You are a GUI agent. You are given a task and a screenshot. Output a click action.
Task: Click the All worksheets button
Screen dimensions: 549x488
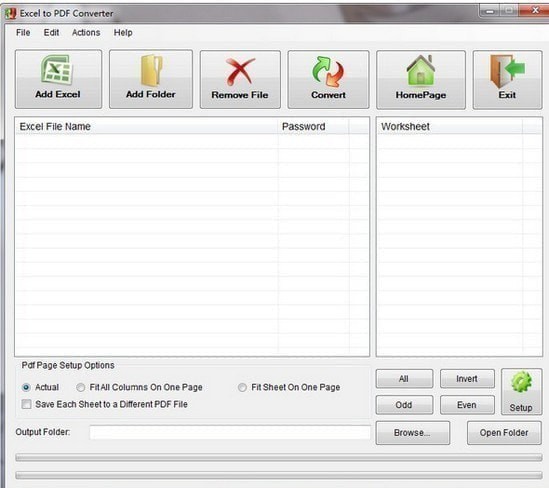404,378
